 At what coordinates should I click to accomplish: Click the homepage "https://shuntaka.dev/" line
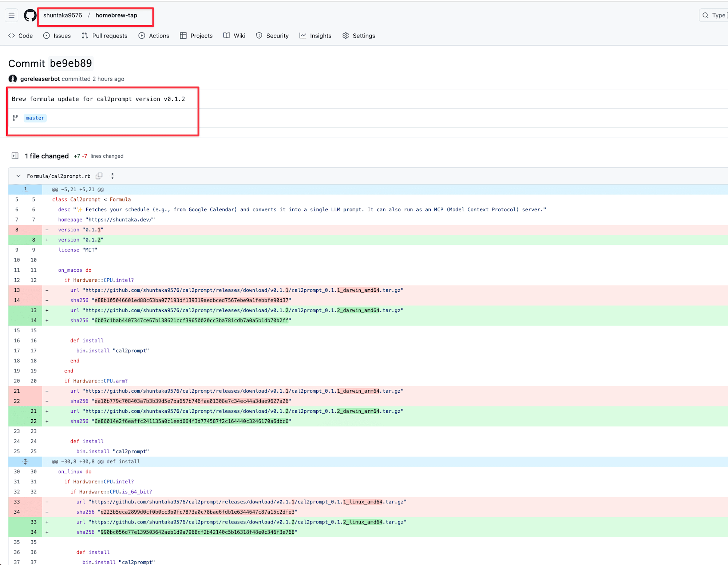click(x=368, y=220)
